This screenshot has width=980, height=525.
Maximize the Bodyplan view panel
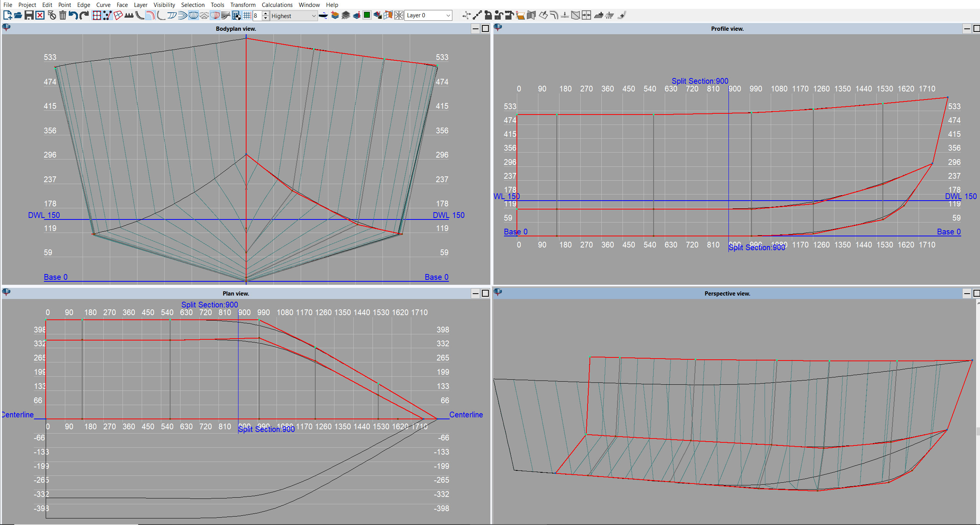[x=485, y=28]
